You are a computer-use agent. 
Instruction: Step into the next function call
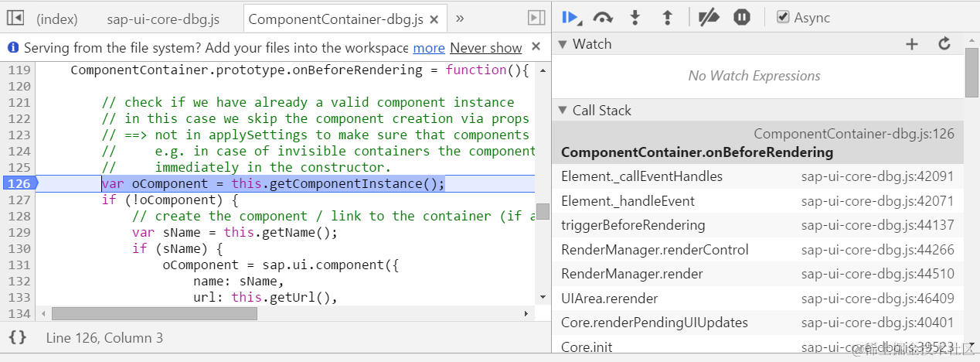point(635,17)
